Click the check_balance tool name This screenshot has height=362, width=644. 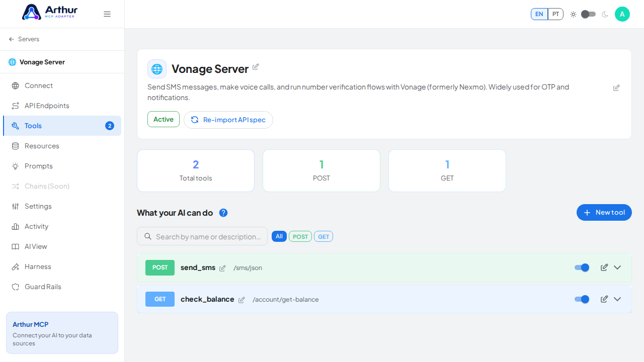(207, 299)
